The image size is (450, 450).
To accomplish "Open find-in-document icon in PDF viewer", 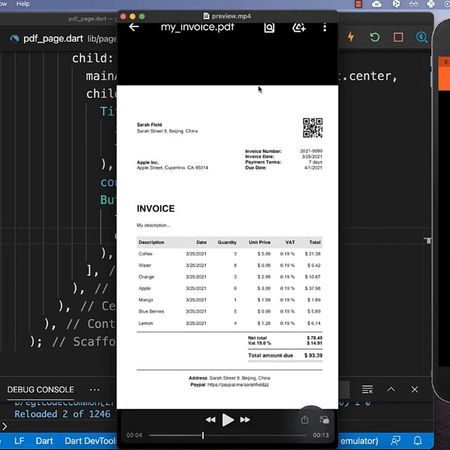I will 269,27.
